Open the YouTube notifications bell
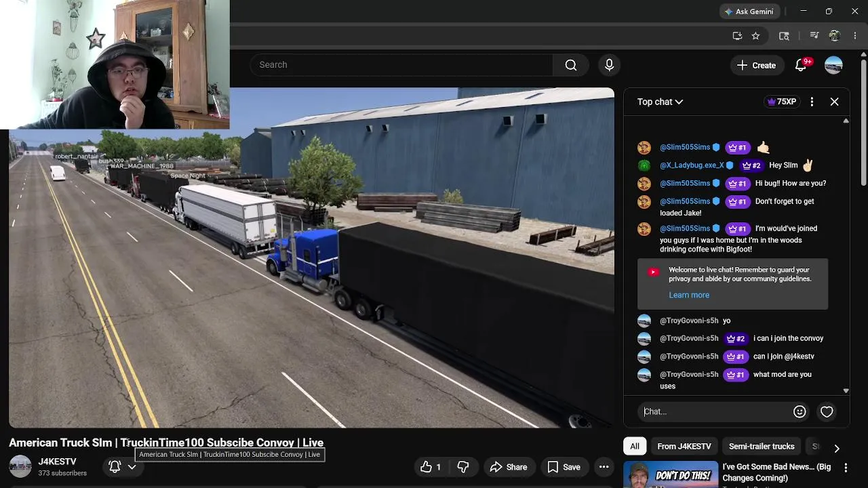868x488 pixels. (801, 65)
